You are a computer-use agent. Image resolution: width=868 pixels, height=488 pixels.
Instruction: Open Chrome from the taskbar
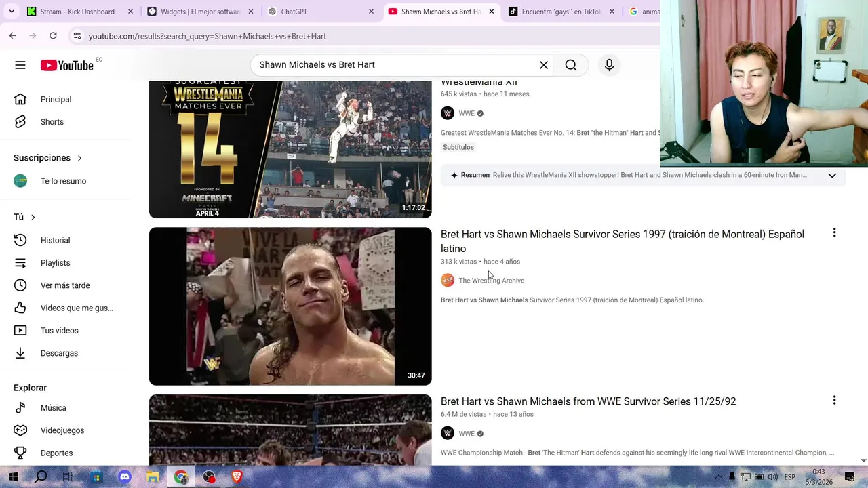181,476
